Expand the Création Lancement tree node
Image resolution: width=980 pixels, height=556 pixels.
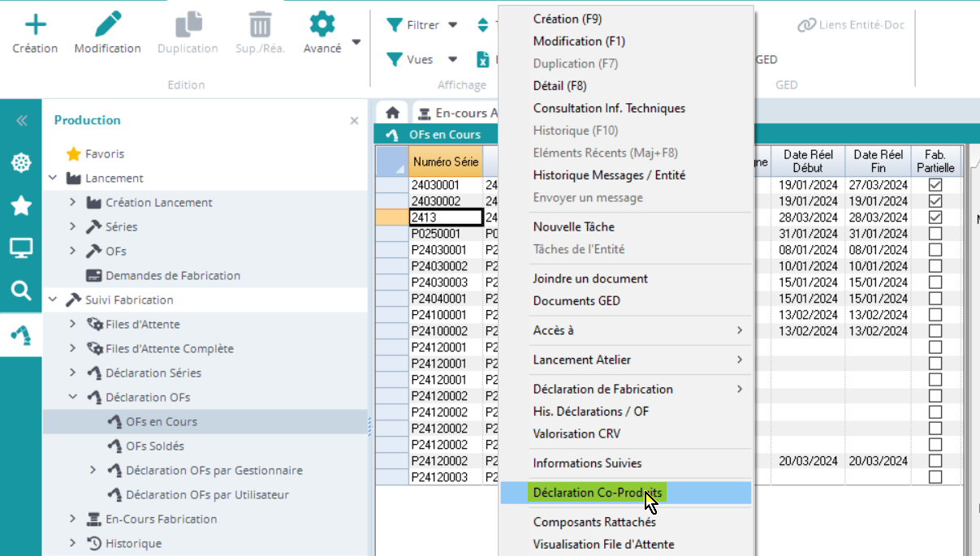coord(72,202)
